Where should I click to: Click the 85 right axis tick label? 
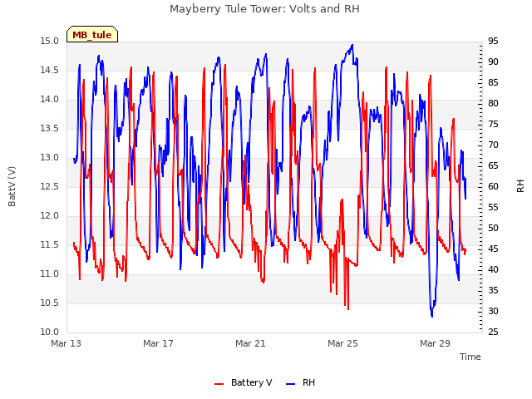coord(493,82)
